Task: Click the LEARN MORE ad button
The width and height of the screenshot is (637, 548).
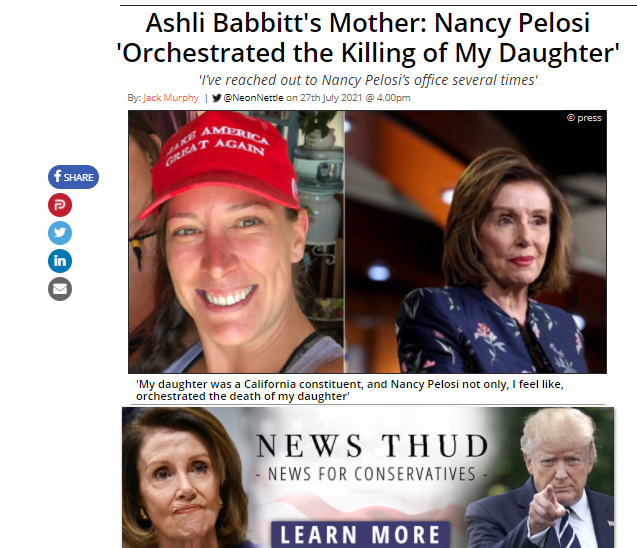Action: (360, 535)
